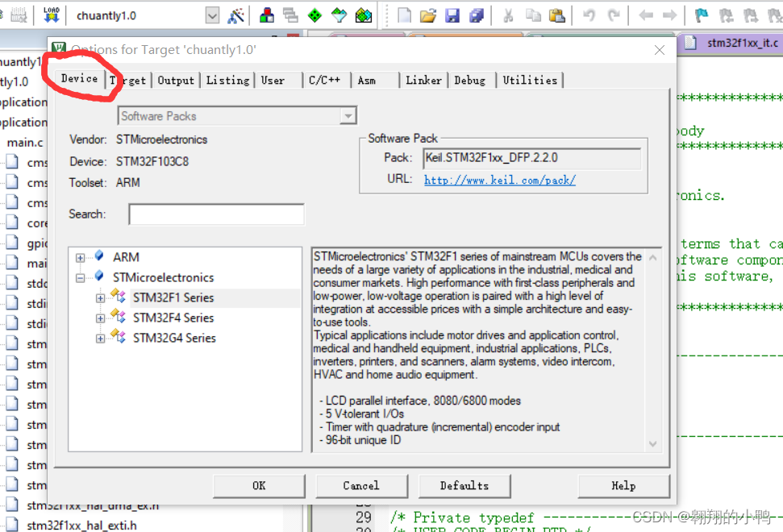This screenshot has width=783, height=532.
Task: Collapse the STMicroelectronics vendor node
Action: (x=80, y=277)
